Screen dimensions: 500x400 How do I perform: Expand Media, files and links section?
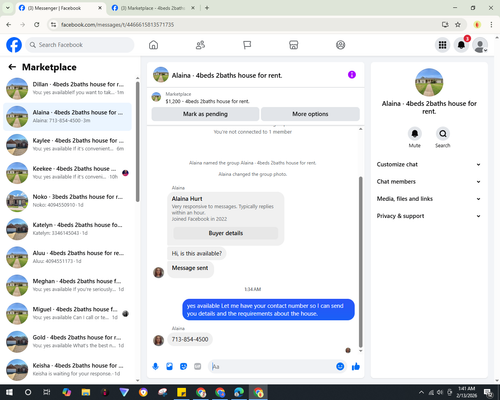pyautogui.click(x=429, y=199)
